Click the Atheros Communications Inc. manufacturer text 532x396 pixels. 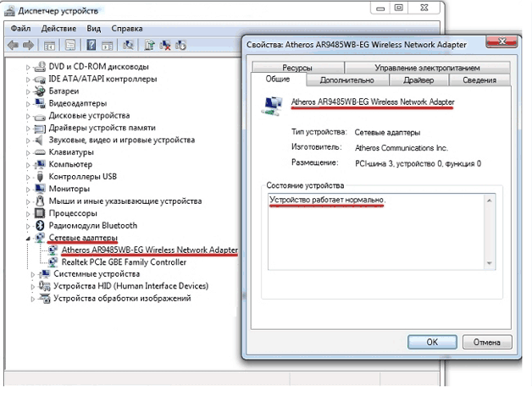click(402, 148)
